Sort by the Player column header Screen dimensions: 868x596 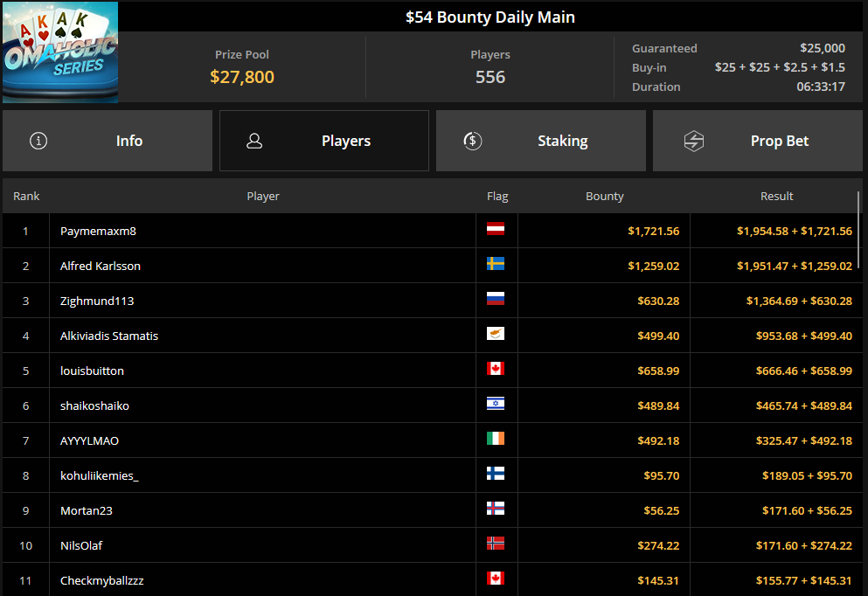pyautogui.click(x=263, y=196)
